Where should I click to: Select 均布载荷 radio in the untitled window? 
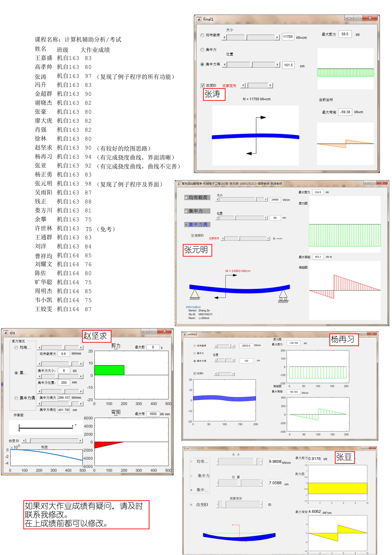pyautogui.click(x=195, y=346)
